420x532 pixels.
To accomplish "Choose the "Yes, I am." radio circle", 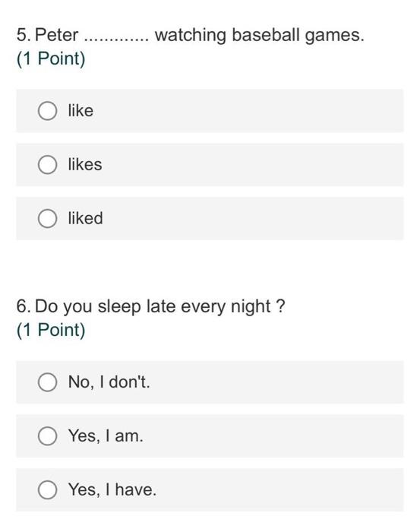I will click(47, 436).
